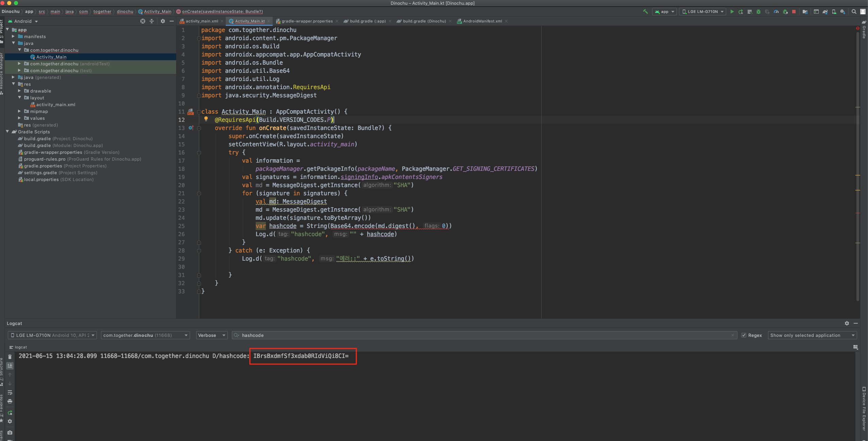Screen dimensions: 868x441
Task: Click the Debug app bug icon
Action: tap(758, 12)
